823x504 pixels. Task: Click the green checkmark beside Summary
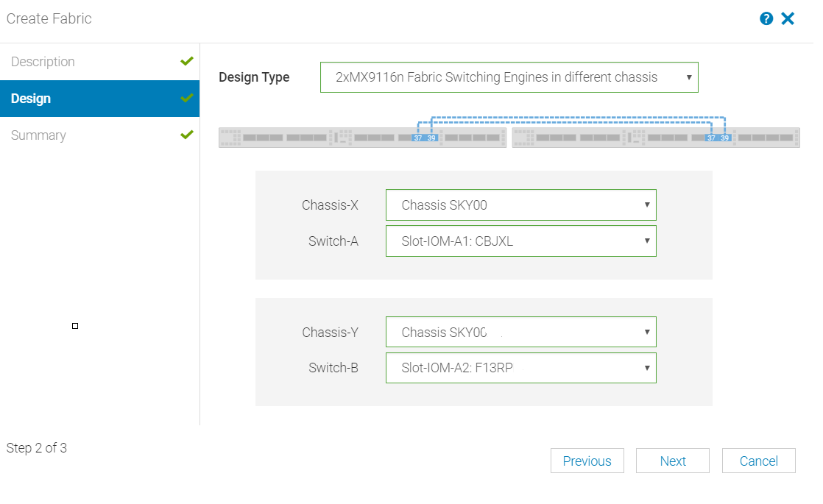(x=187, y=135)
